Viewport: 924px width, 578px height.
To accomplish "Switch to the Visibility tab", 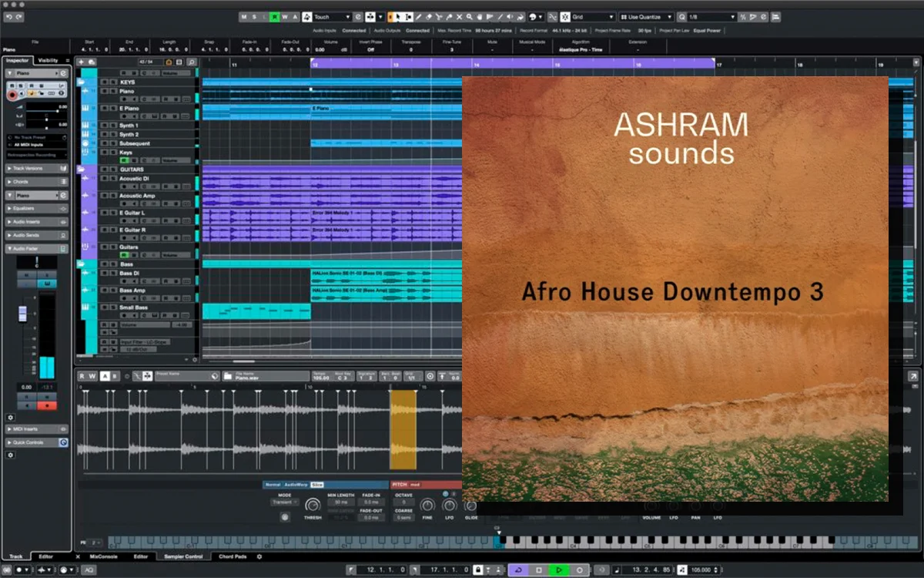I will [x=48, y=60].
